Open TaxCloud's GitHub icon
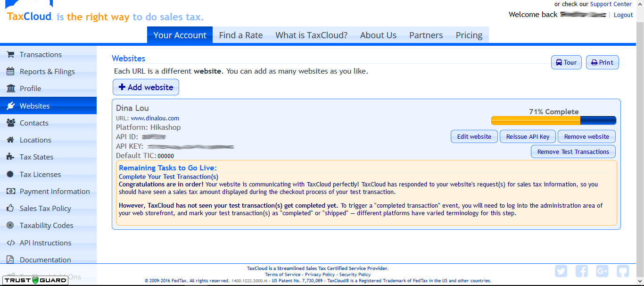This screenshot has height=286, width=644. click(x=623, y=271)
